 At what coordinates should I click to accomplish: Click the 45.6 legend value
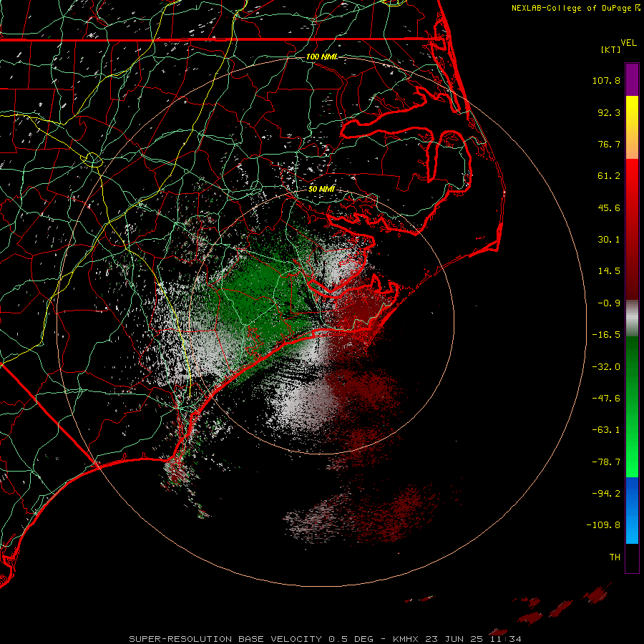(x=609, y=208)
